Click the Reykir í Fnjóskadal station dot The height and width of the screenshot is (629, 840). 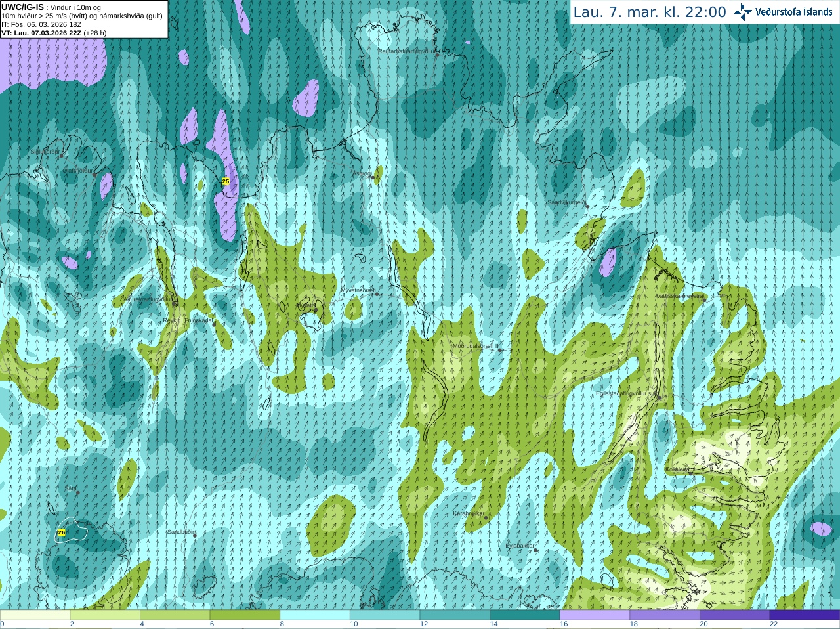[214, 324]
